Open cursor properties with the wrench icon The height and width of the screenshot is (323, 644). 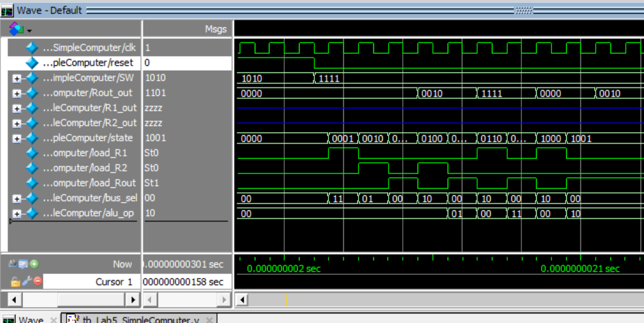click(x=27, y=281)
